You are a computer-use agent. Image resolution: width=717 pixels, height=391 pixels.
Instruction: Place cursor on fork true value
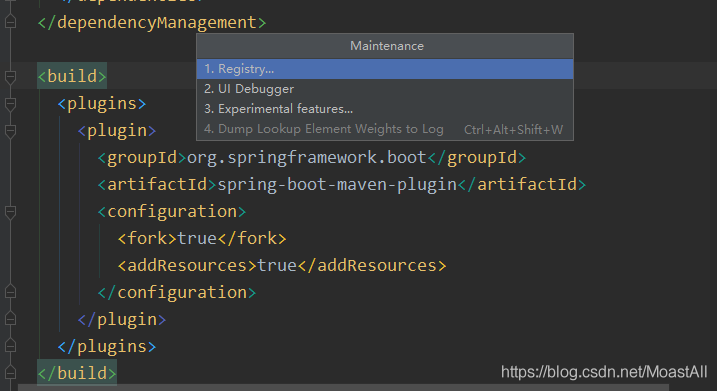[x=197, y=238]
